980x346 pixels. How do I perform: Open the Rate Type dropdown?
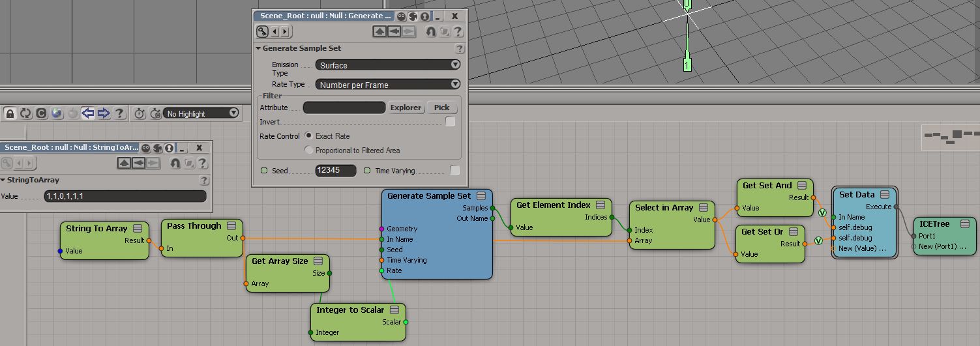pos(388,85)
